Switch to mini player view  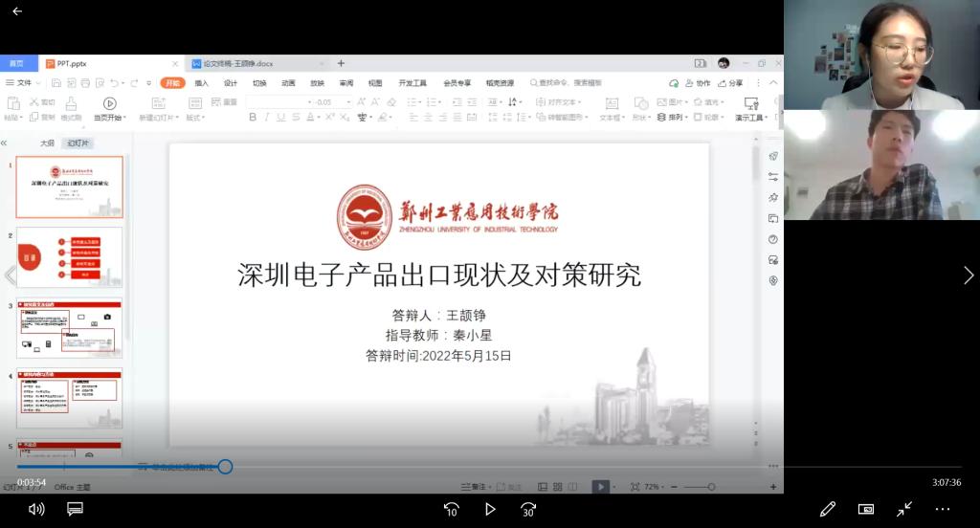click(866, 509)
